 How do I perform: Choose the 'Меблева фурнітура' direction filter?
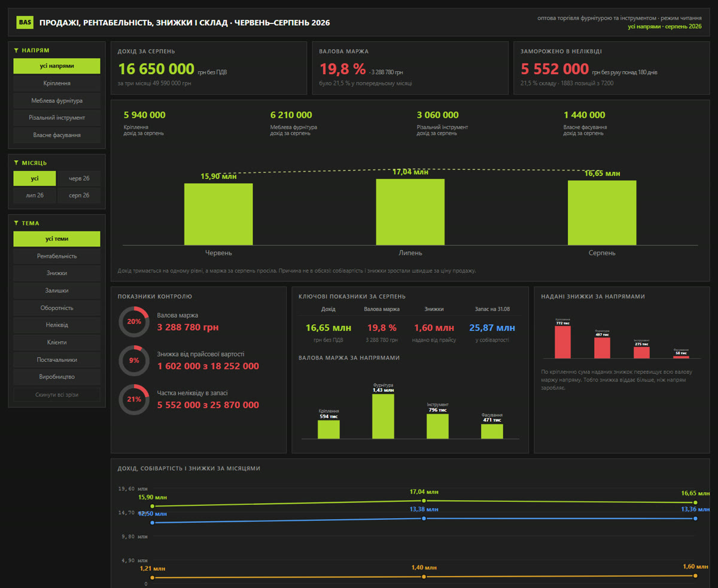57,100
